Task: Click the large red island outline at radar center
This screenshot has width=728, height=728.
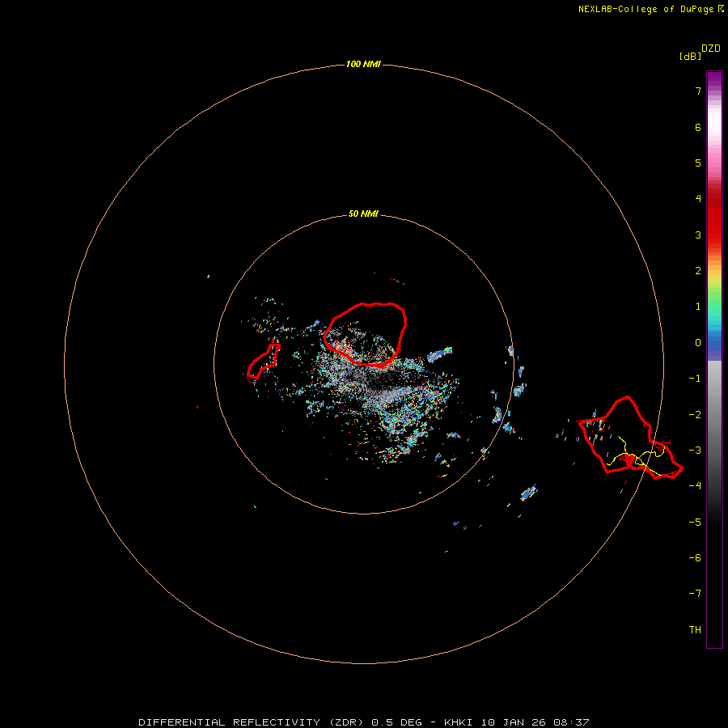Action: tap(366, 335)
